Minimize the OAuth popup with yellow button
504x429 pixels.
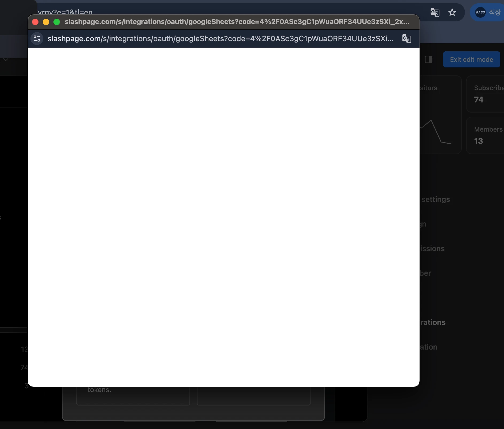click(46, 22)
